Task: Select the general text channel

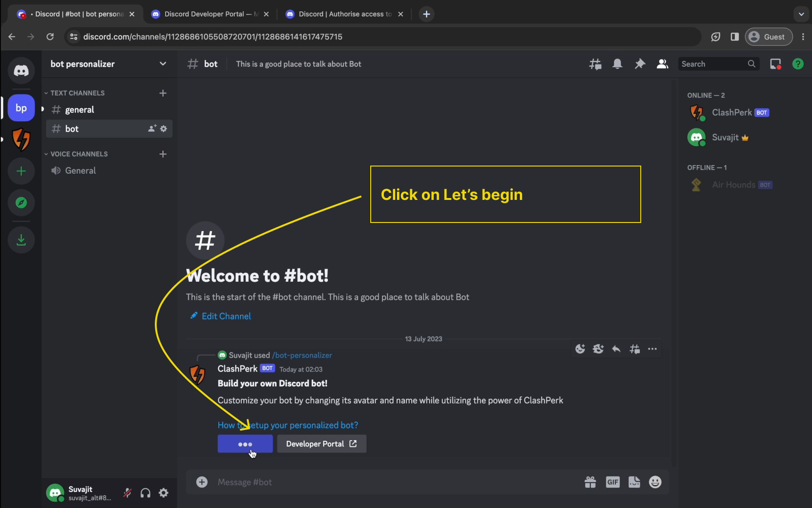Action: (x=80, y=110)
